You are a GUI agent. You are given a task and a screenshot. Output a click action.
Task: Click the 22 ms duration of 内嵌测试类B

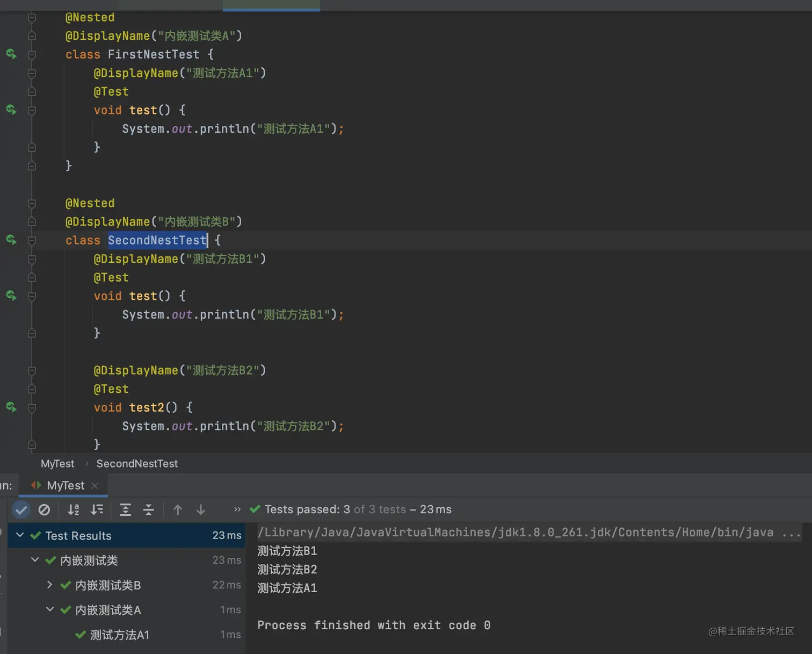click(x=227, y=585)
